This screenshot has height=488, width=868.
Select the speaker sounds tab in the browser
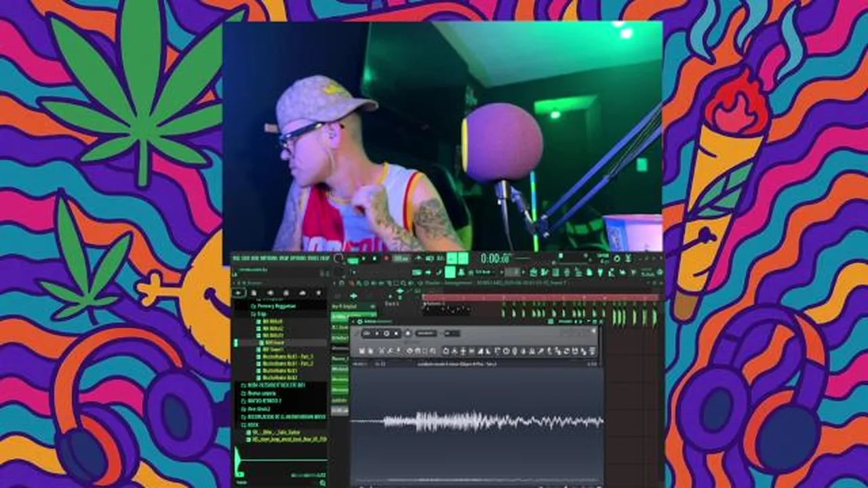[x=271, y=293]
